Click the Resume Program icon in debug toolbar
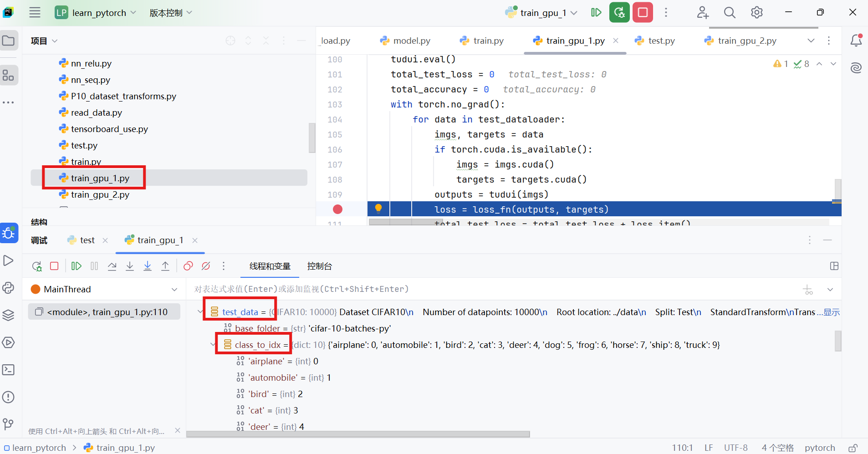This screenshot has height=454, width=868. pos(77,266)
